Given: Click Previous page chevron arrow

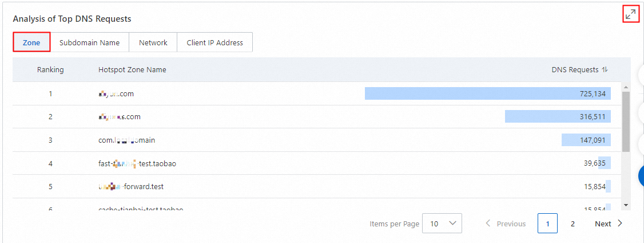Looking at the screenshot, I should [x=488, y=224].
